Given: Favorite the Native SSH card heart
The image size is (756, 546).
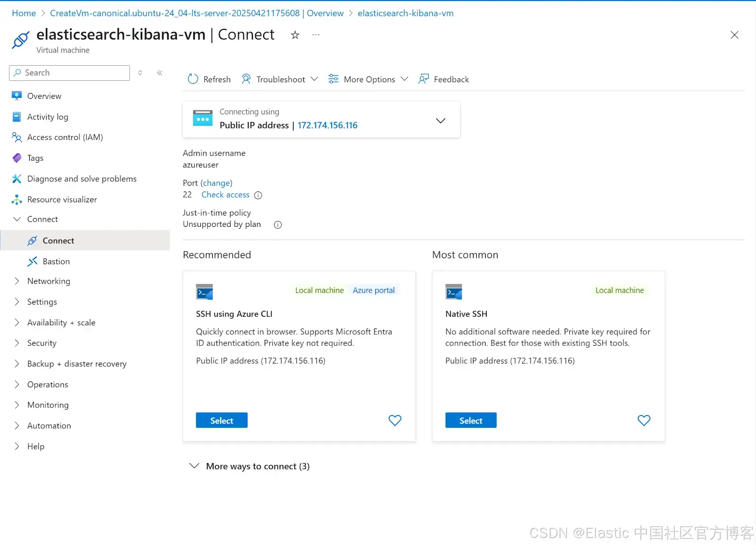Looking at the screenshot, I should [x=644, y=420].
